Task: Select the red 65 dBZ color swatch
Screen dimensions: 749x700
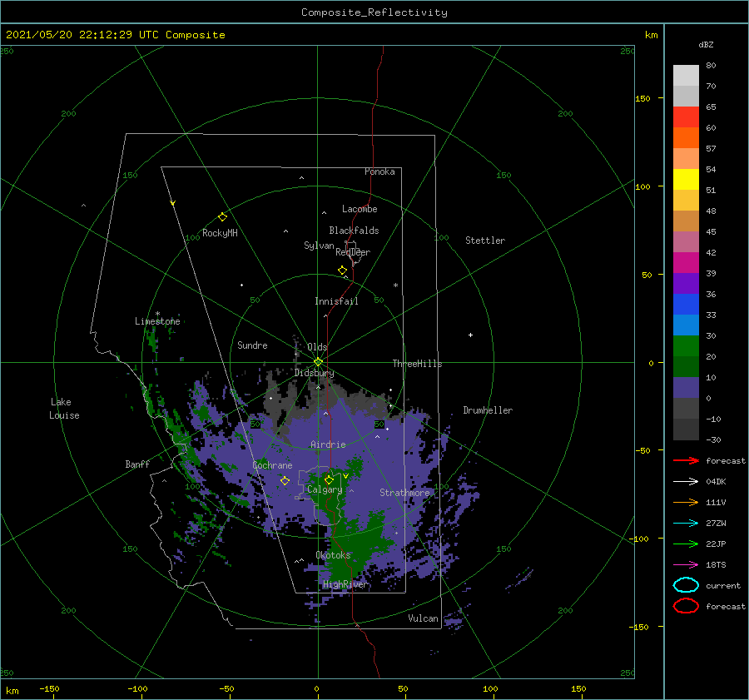Action: click(x=686, y=117)
